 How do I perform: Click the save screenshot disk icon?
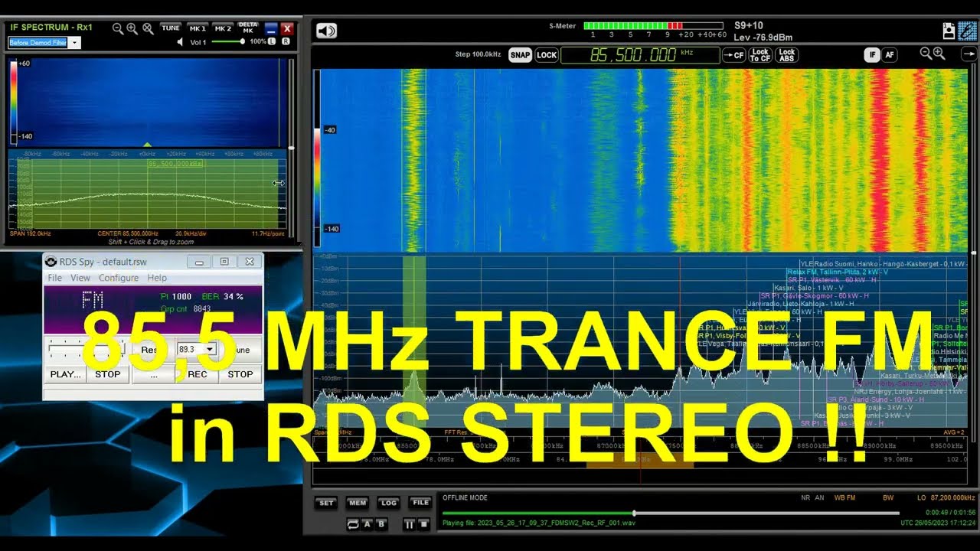click(x=949, y=31)
